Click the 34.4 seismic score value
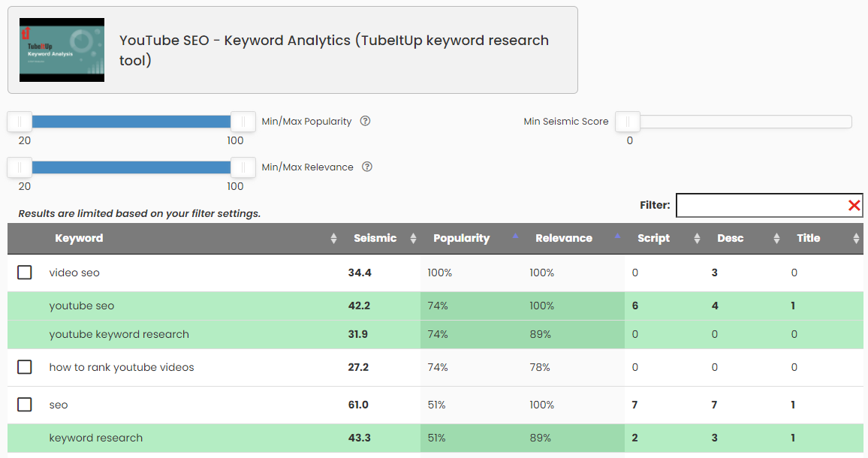The height and width of the screenshot is (458, 868). tap(360, 273)
